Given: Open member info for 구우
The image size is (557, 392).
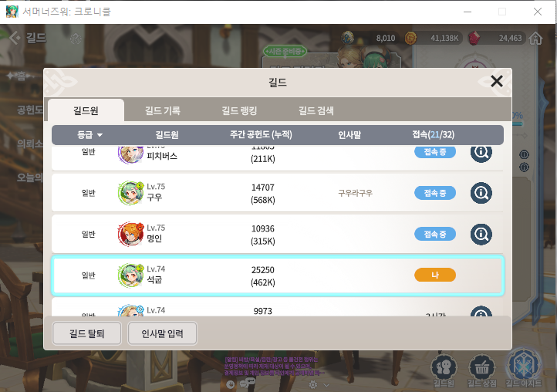Looking at the screenshot, I should click(x=481, y=193).
